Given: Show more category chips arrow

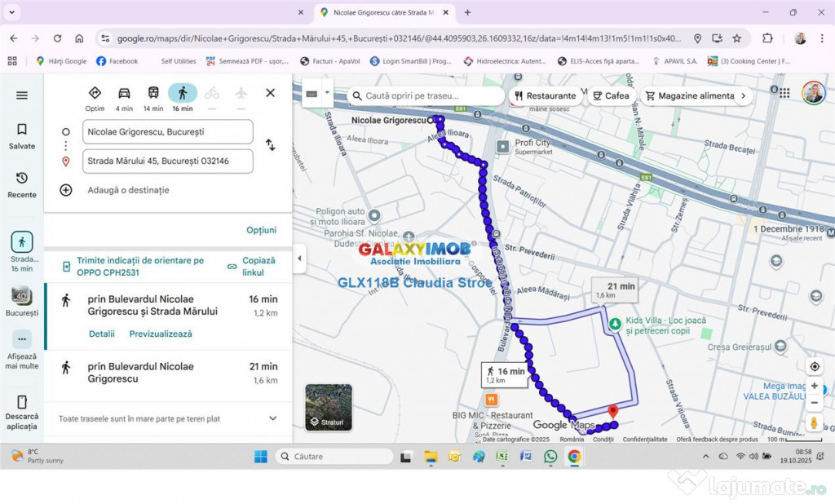Looking at the screenshot, I should tap(742, 95).
